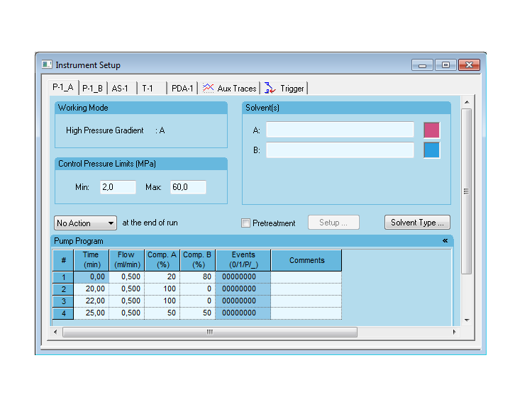Click the Aux Traces chart icon
This screenshot has width=532, height=409.
click(208, 89)
